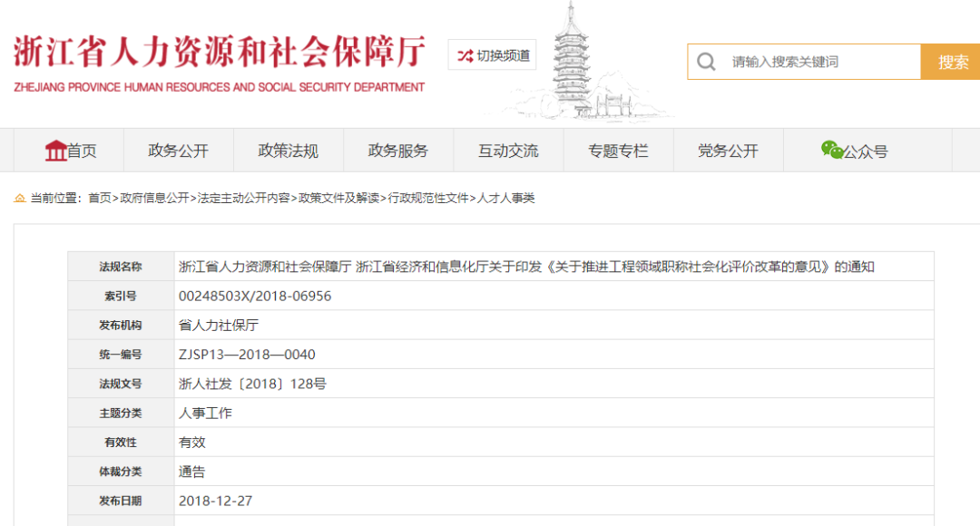This screenshot has width=980, height=526.
Task: Click the 索引号 row label
Action: (121, 297)
